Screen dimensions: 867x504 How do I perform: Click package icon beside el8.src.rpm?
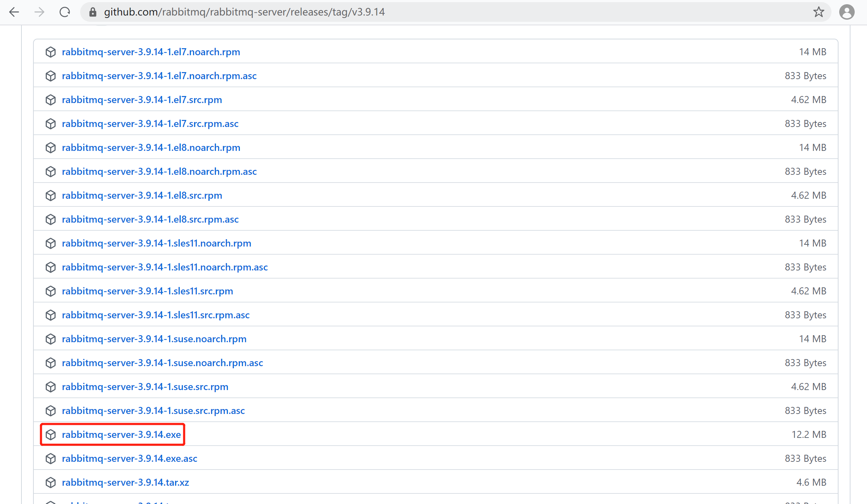coord(51,196)
